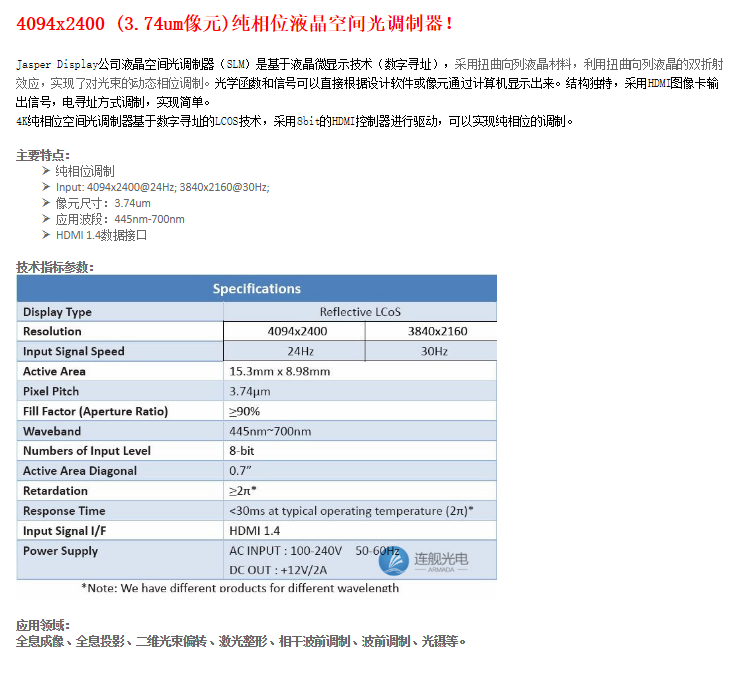Select the '技术指标参数:' heading
Screen dimensions: 745x687
pos(55,267)
